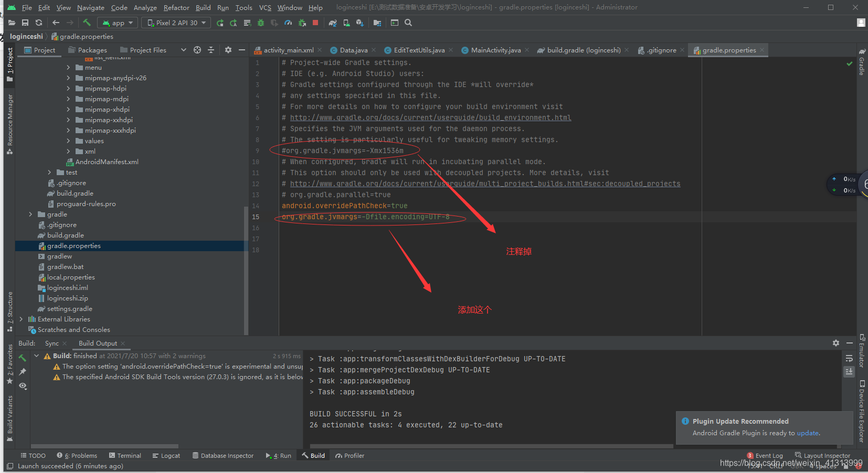This screenshot has width=868, height=473.
Task: Open the Refactor menu
Action: [x=176, y=7]
